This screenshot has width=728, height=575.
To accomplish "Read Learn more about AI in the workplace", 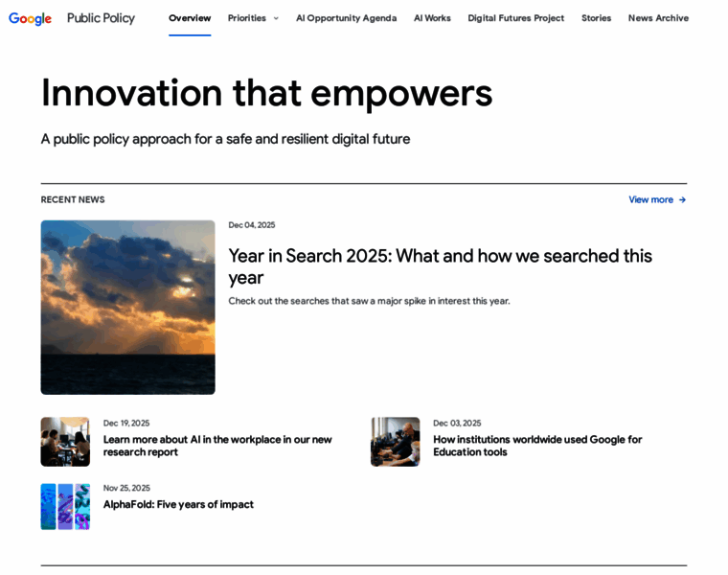I will (x=217, y=446).
